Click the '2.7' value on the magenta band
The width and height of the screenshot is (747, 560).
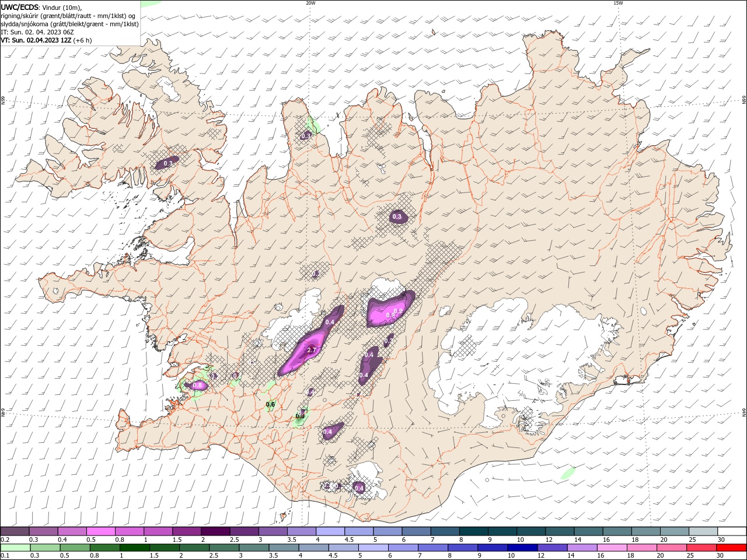tap(311, 350)
